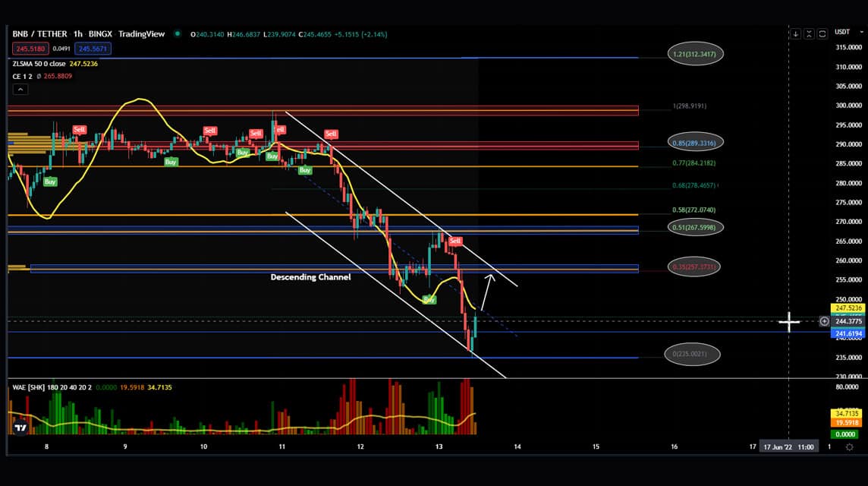The width and height of the screenshot is (868, 486).
Task: Click the BNB / TETHER symbol title
Action: pos(40,34)
